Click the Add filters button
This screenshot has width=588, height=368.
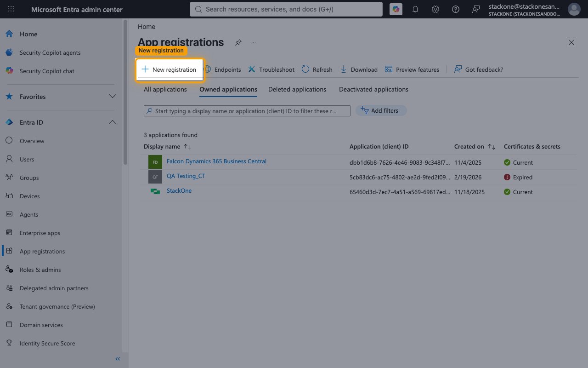point(381,110)
